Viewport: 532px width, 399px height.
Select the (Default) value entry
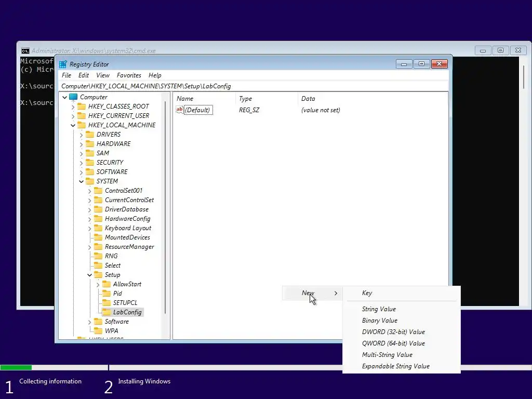pyautogui.click(x=197, y=110)
